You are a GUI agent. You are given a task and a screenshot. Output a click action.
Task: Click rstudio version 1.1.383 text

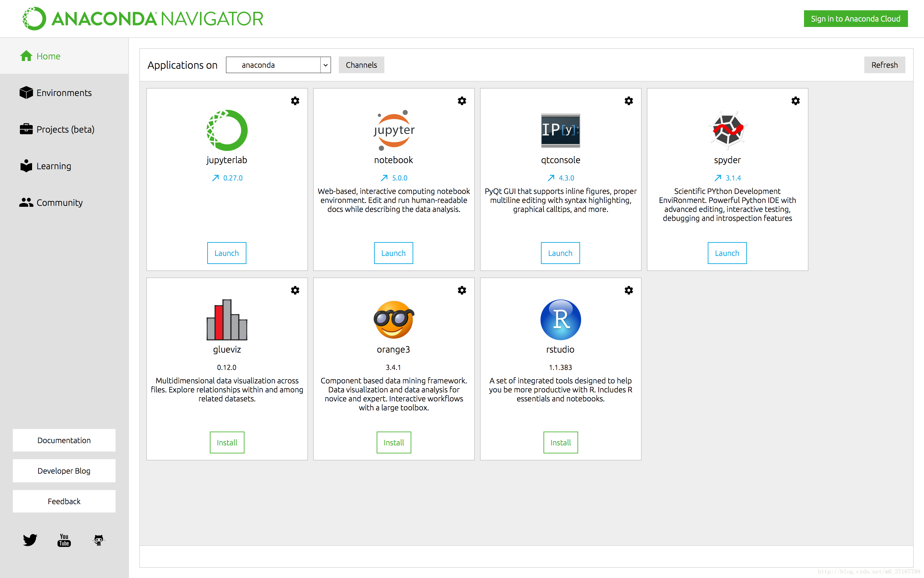pyautogui.click(x=560, y=367)
